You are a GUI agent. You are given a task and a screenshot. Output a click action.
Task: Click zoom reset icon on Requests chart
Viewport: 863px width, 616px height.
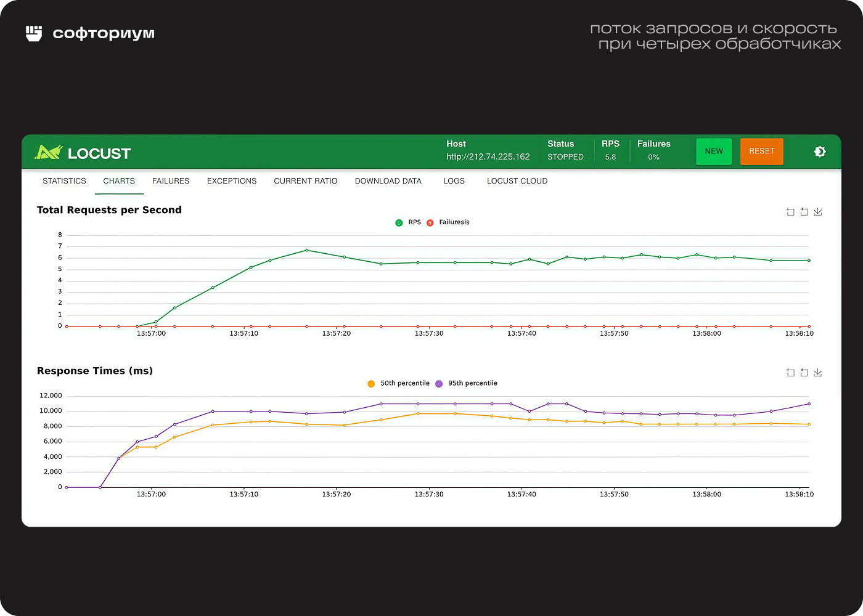[x=804, y=212]
